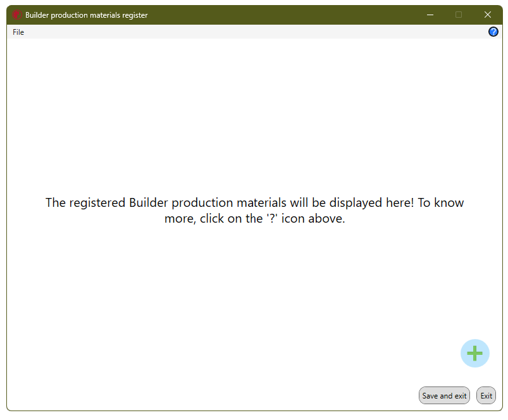Minimize the materials register window

[x=430, y=15]
